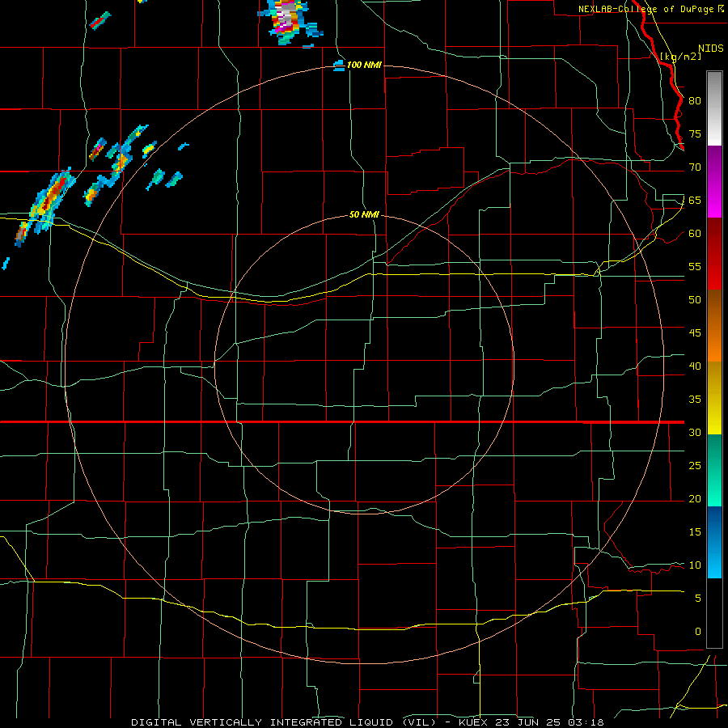728x728 pixels.
Task: Click the 50 NMI range ring label
Action: point(364,214)
